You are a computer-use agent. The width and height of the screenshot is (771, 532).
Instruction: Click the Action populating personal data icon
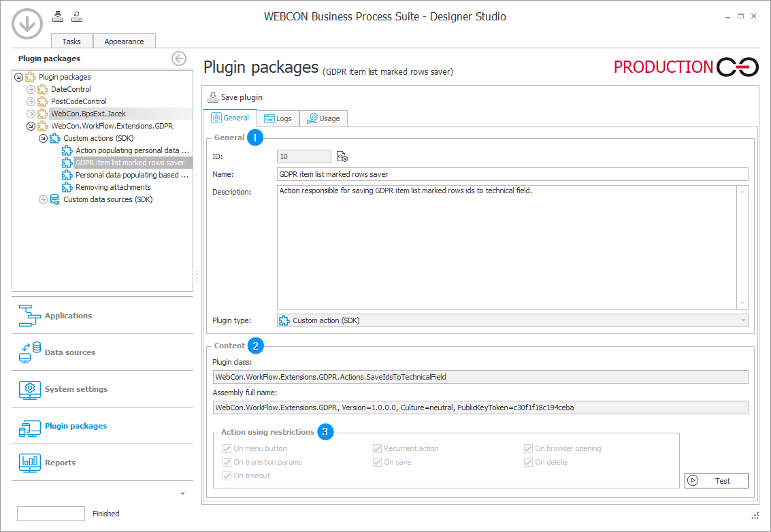tap(67, 150)
